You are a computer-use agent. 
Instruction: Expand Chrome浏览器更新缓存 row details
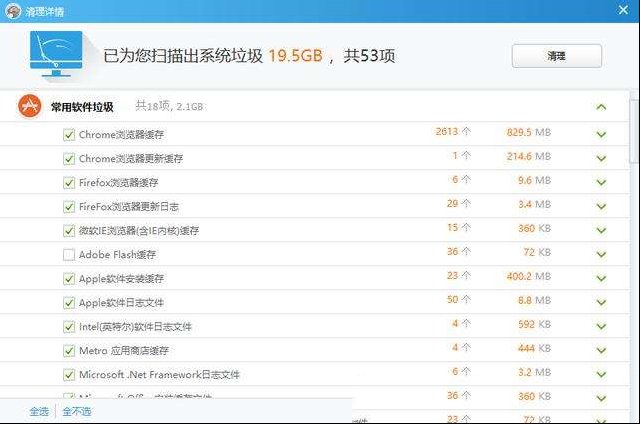click(601, 158)
